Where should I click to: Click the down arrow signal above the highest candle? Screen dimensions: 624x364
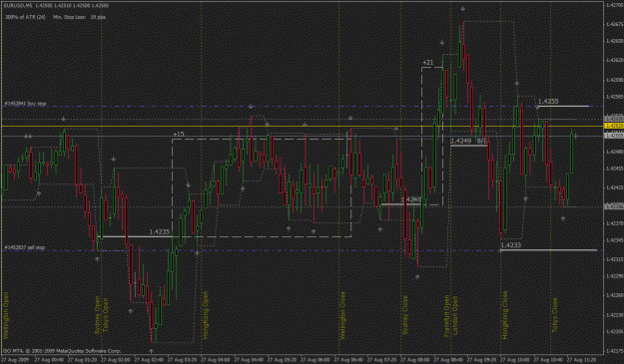pos(463,8)
